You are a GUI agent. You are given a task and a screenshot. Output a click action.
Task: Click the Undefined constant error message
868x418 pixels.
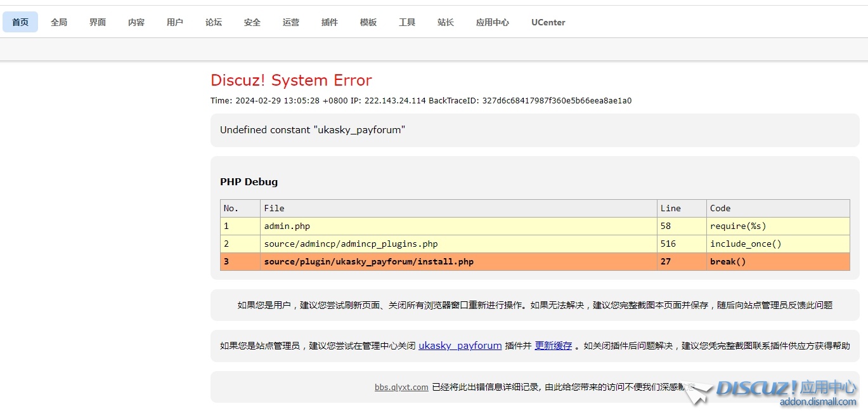pos(313,130)
